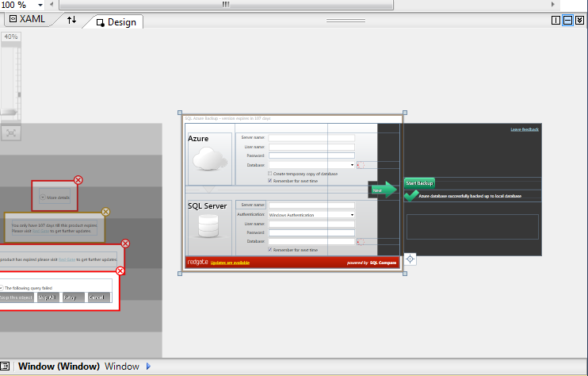Click the Azure cloud image
The width and height of the screenshot is (588, 376).
coord(210,159)
